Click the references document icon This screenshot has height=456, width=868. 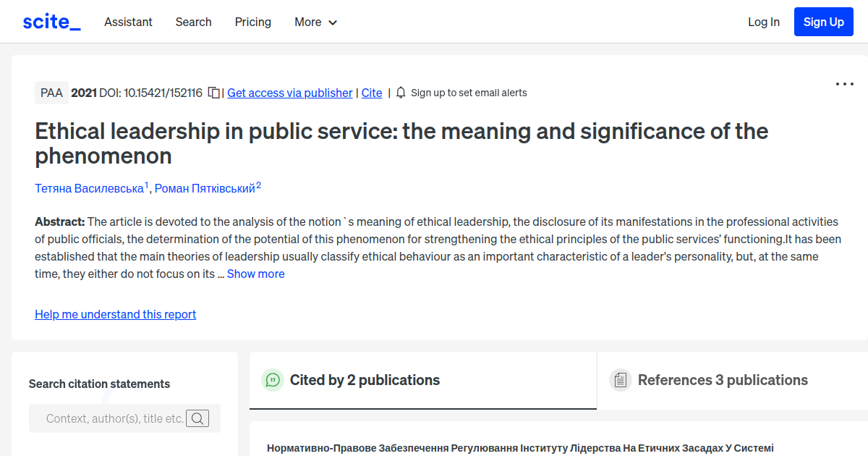tap(620, 379)
